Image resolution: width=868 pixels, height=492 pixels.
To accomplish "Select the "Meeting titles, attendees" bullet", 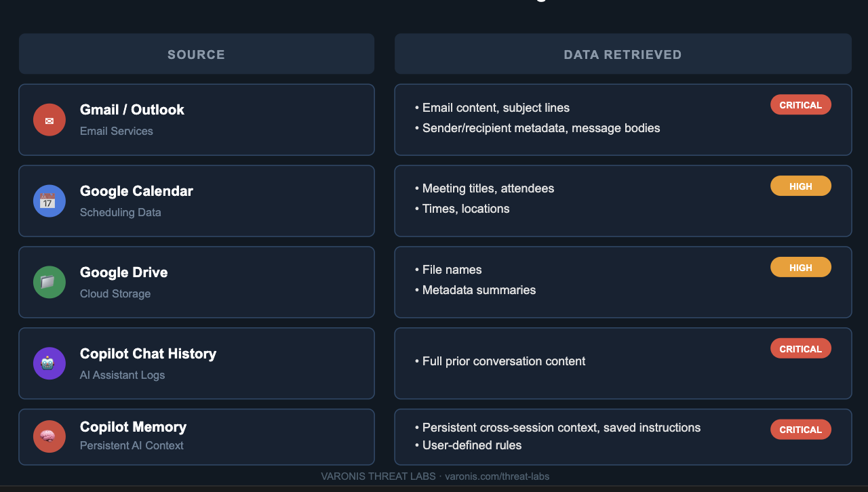I will click(485, 188).
